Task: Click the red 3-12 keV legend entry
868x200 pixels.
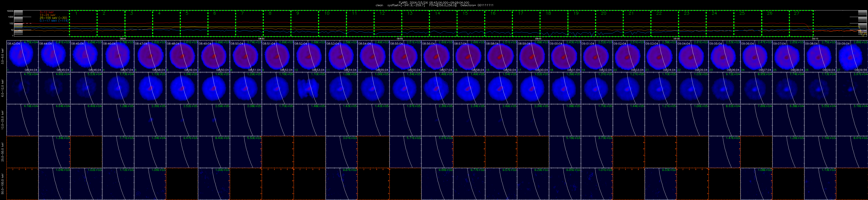Action: pos(47,12)
